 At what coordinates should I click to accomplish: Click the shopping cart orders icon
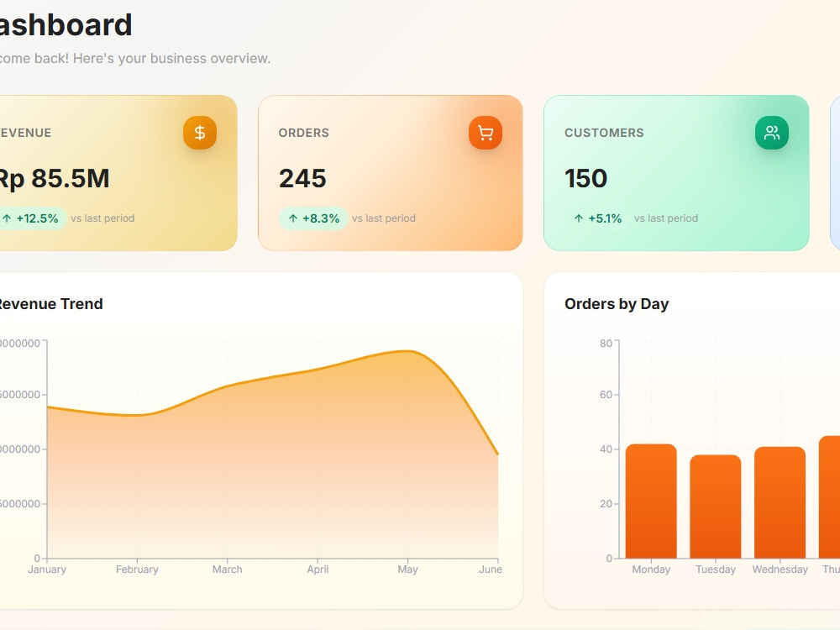coord(486,133)
